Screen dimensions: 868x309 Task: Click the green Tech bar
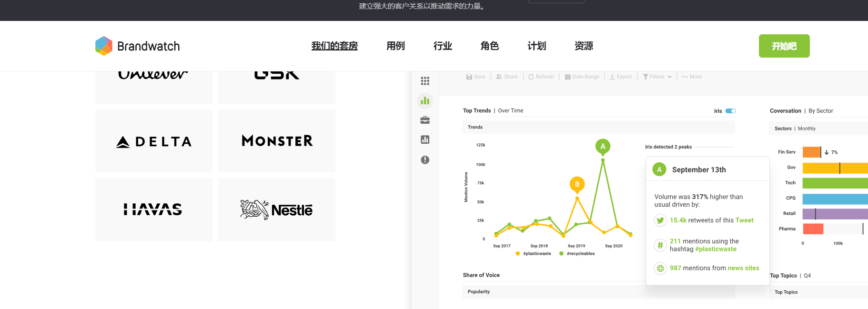pyautogui.click(x=835, y=183)
